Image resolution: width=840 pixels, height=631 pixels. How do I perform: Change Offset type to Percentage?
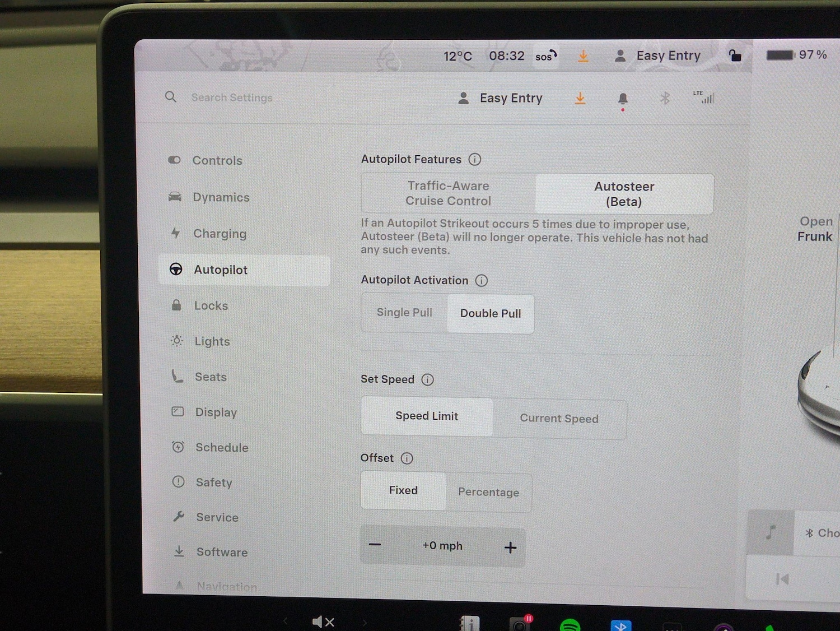(x=488, y=492)
